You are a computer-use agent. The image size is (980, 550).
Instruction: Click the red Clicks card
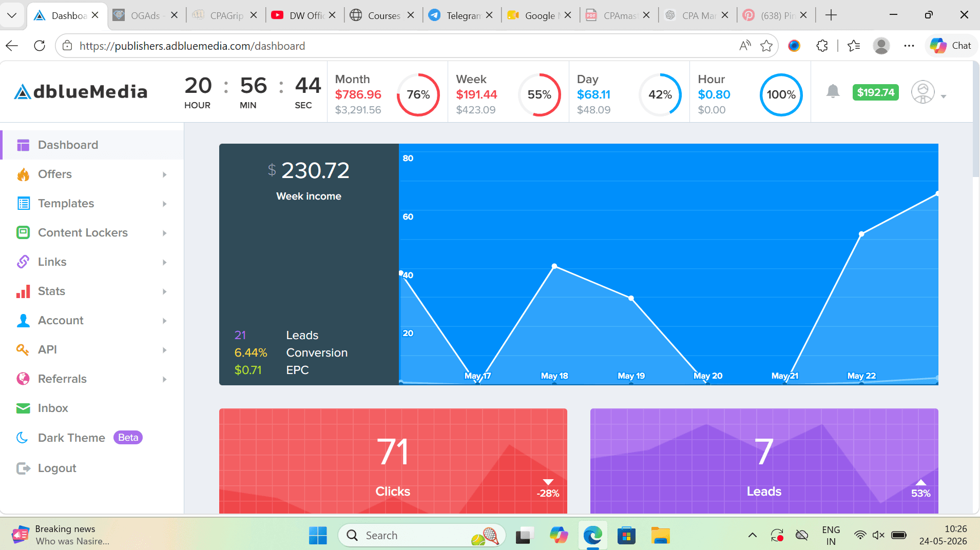[x=393, y=461]
